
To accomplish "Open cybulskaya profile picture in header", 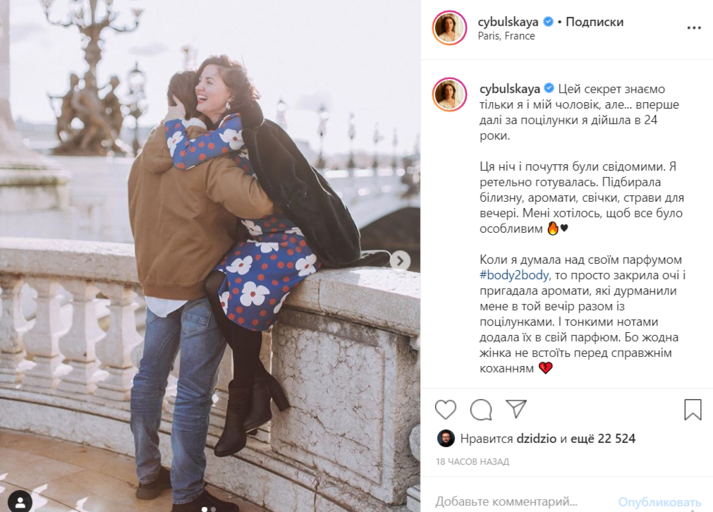I will click(449, 28).
